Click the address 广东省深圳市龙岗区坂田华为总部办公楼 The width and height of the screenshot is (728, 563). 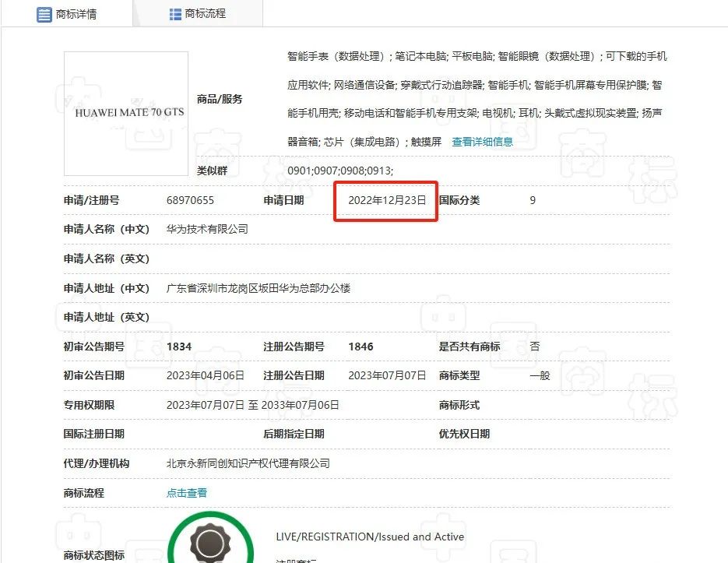pyautogui.click(x=258, y=288)
